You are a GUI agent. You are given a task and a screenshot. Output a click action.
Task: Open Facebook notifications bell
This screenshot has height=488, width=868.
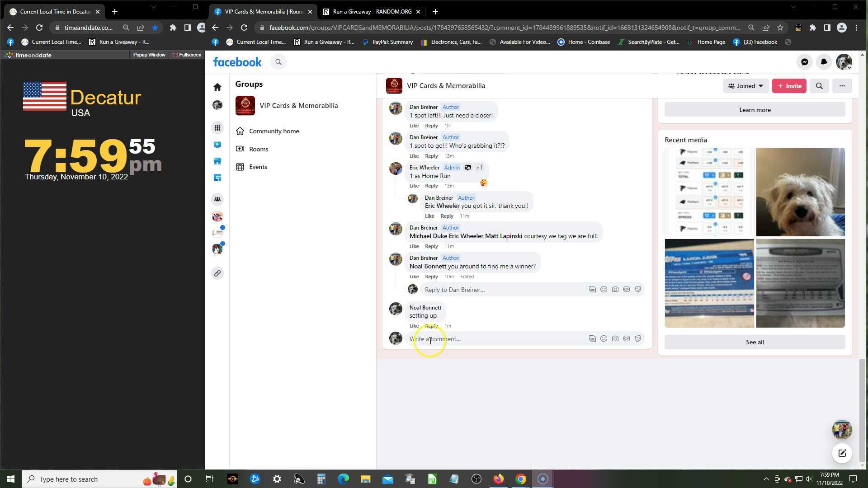pyautogui.click(x=824, y=62)
